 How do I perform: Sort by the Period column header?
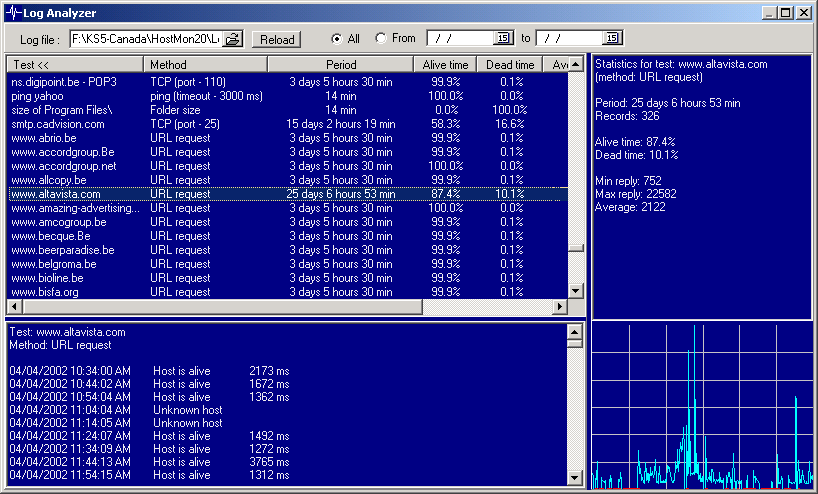click(341, 65)
